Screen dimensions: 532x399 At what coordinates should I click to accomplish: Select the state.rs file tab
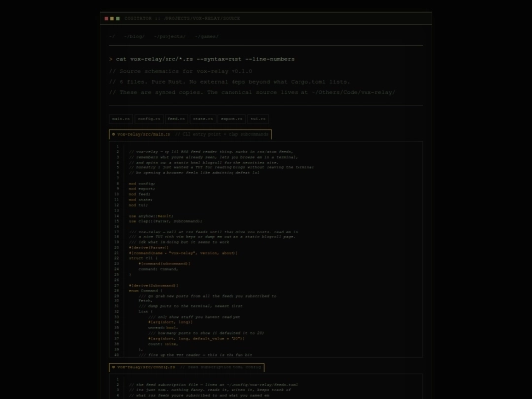tap(203, 119)
